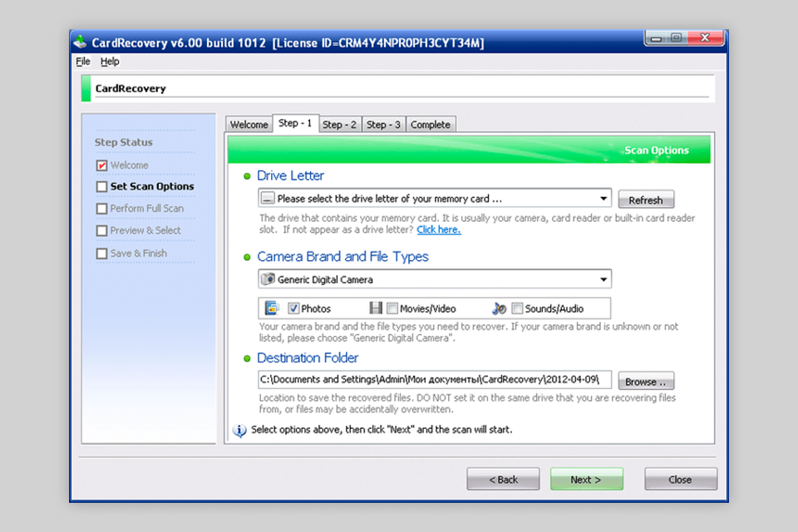Toggle the Perform Full Scan checkbox
Viewport: 798px width, 532px height.
[x=101, y=209]
